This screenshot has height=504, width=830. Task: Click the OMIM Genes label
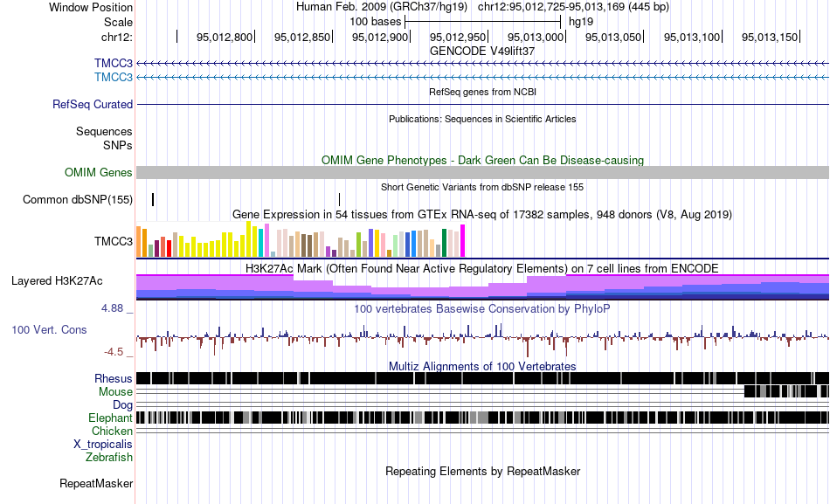pyautogui.click(x=99, y=173)
